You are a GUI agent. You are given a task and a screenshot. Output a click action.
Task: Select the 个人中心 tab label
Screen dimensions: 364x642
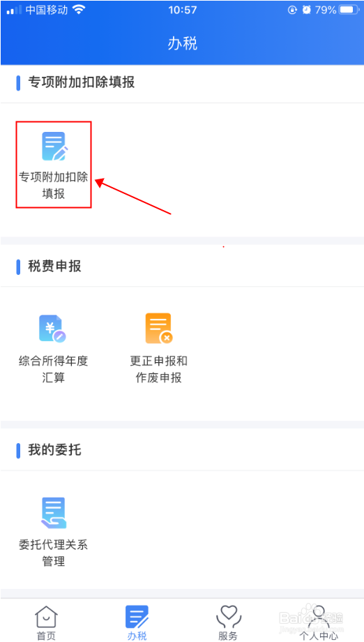tap(319, 636)
